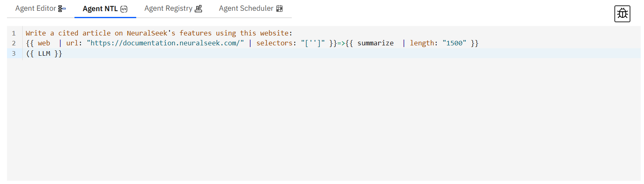Click the Agent NTL code icon

(x=124, y=9)
